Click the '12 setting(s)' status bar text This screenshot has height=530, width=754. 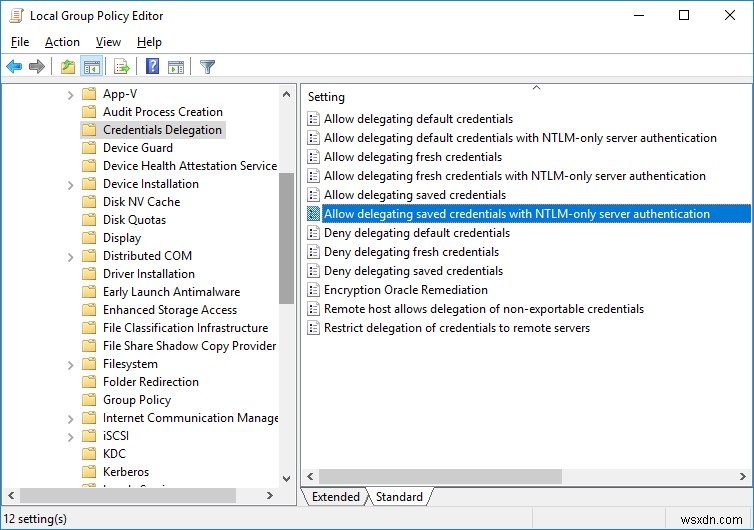[x=35, y=519]
